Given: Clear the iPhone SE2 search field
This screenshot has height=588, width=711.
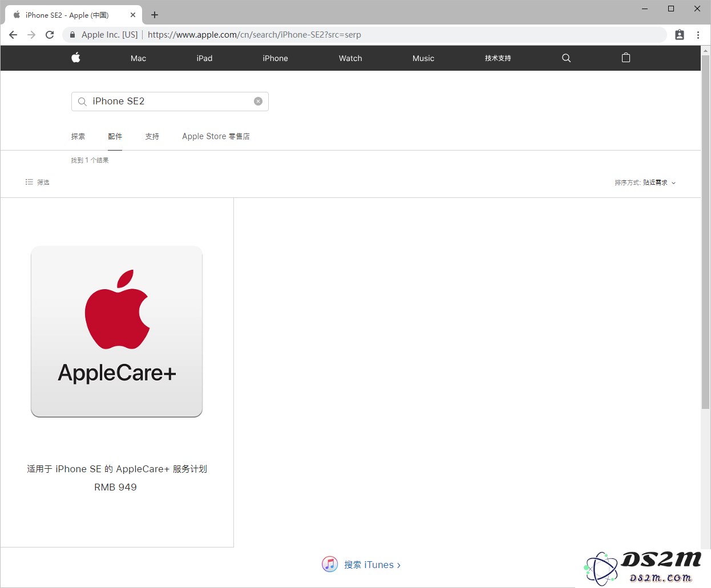Looking at the screenshot, I should click(258, 102).
